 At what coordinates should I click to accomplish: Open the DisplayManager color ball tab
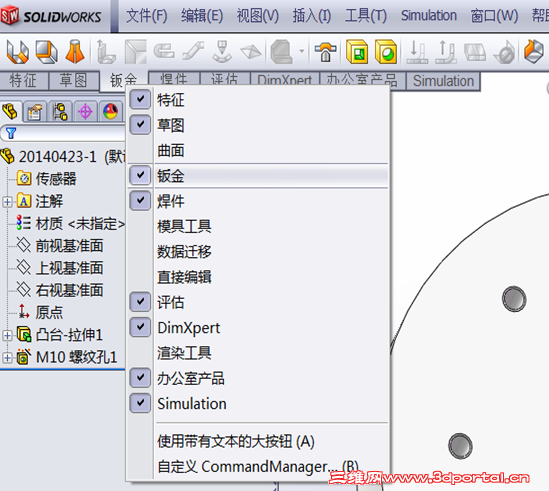coord(110,112)
